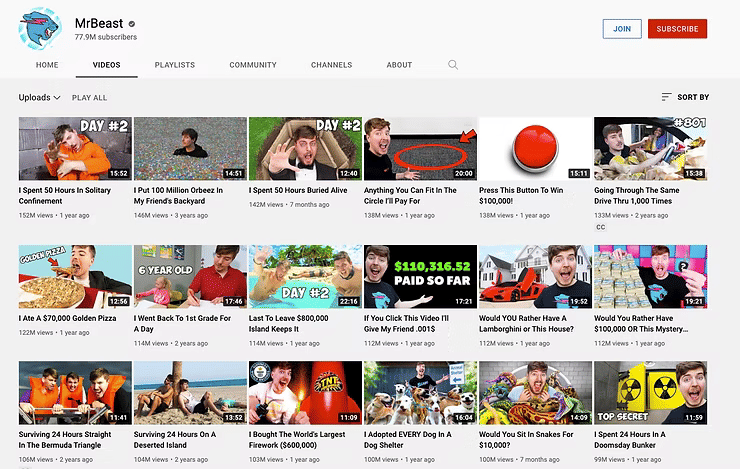The width and height of the screenshot is (740, 469).
Task: Open the CHANNELS tab
Action: [331, 65]
